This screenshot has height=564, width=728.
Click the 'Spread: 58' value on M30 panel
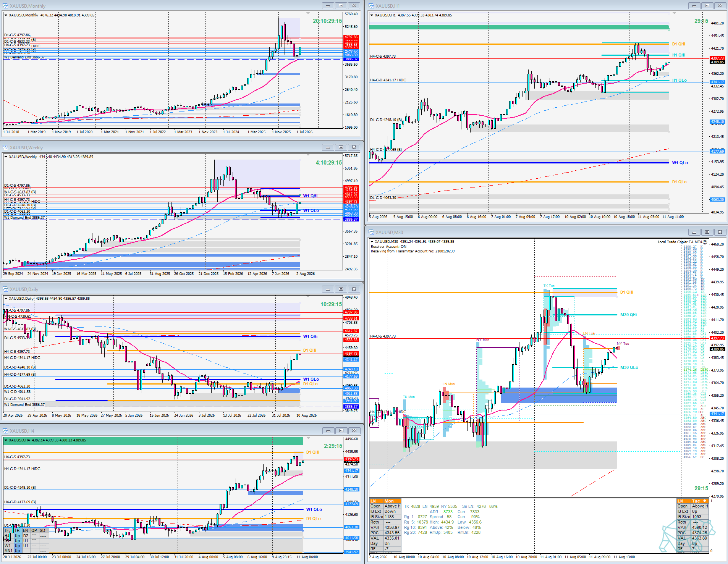point(440,517)
